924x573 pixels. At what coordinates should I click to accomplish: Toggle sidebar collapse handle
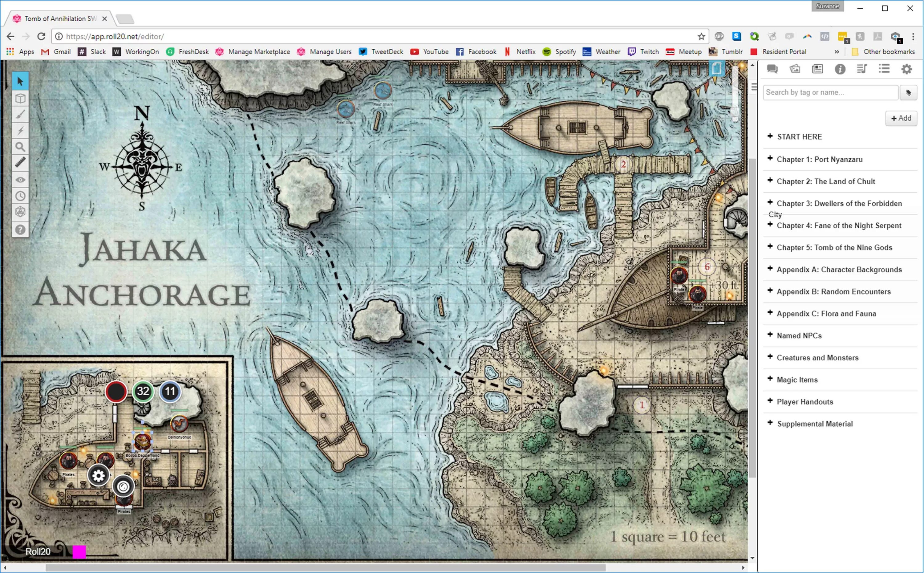pos(754,87)
